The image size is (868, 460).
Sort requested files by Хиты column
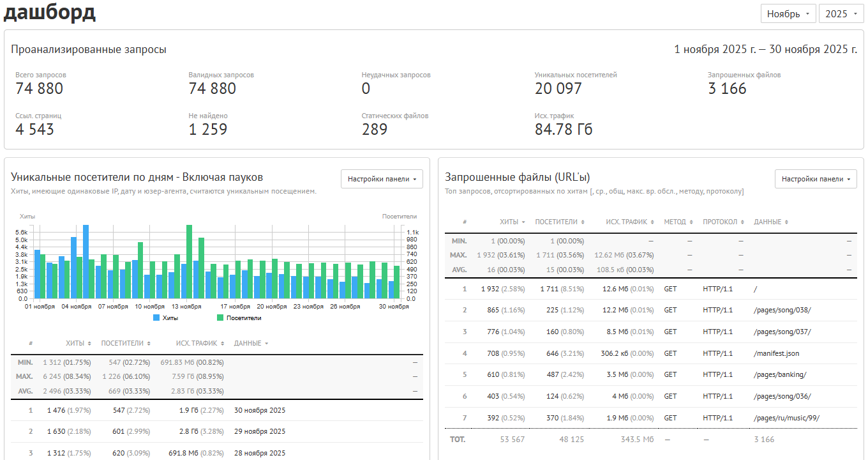[x=513, y=222]
